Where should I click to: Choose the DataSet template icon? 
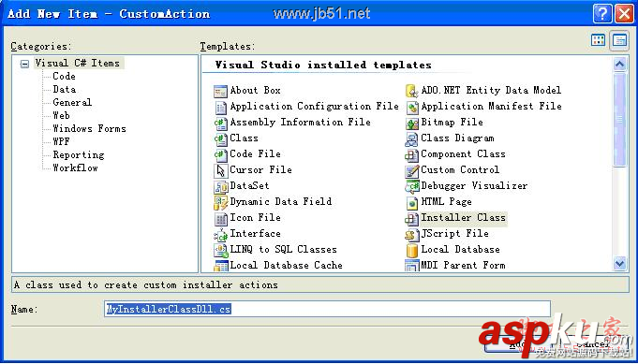pos(220,186)
